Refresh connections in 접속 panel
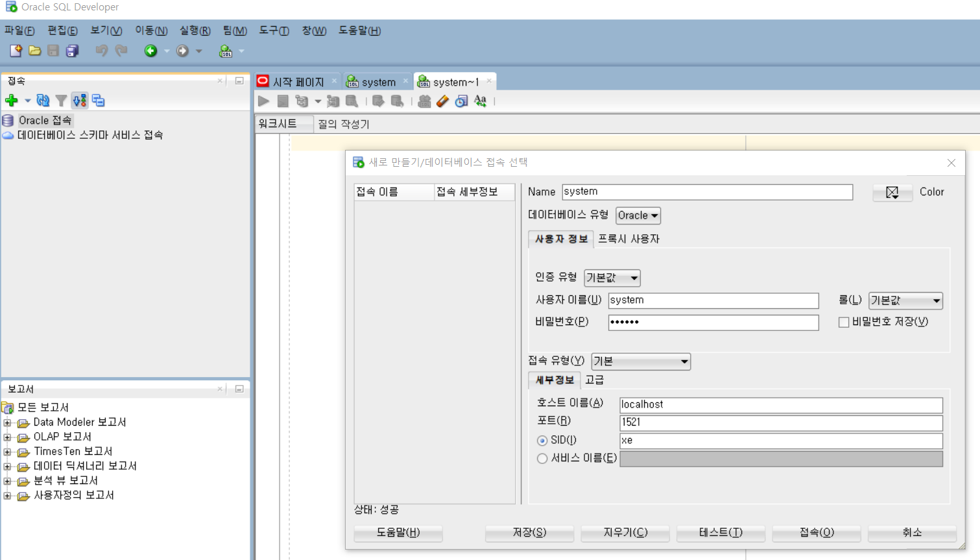This screenshot has height=560, width=980. [43, 101]
